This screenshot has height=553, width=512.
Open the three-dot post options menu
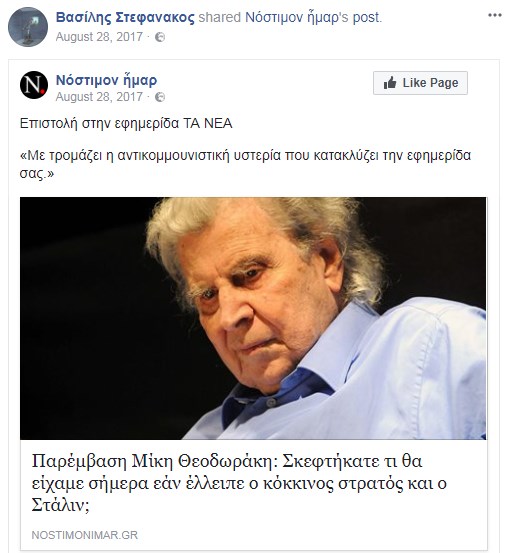pyautogui.click(x=494, y=15)
